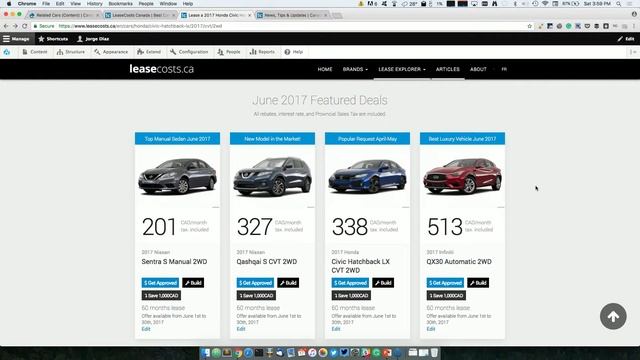Click Save 1,000CAD on the QX30 card
Image resolution: width=640 pixels, height=360 pixels.
tap(447, 296)
